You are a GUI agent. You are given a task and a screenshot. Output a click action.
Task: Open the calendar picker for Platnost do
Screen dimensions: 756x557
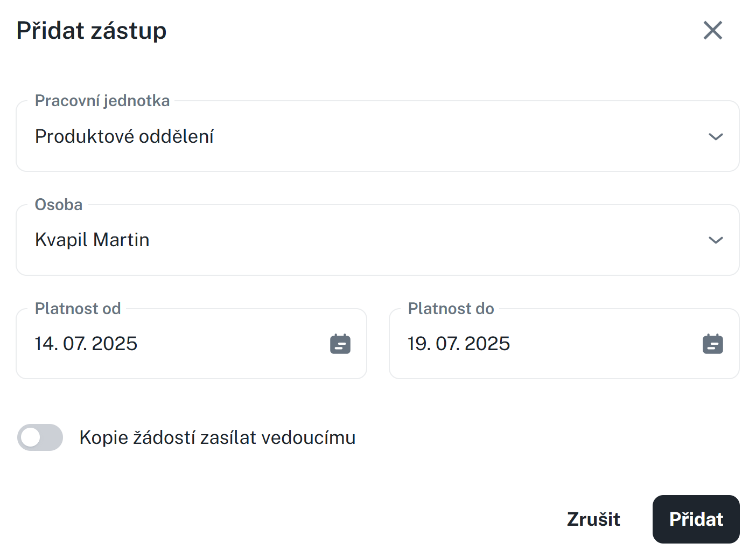pyautogui.click(x=712, y=344)
